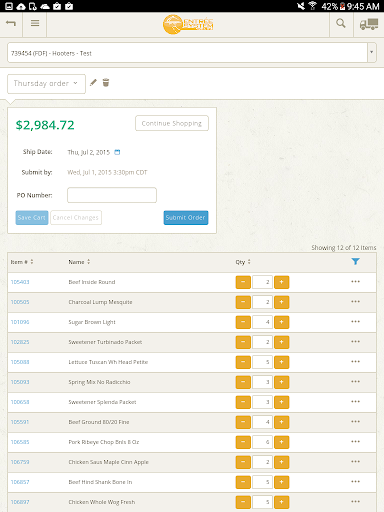The image size is (384, 512).
Task: Click the Continue Shopping button
Action: [172, 123]
